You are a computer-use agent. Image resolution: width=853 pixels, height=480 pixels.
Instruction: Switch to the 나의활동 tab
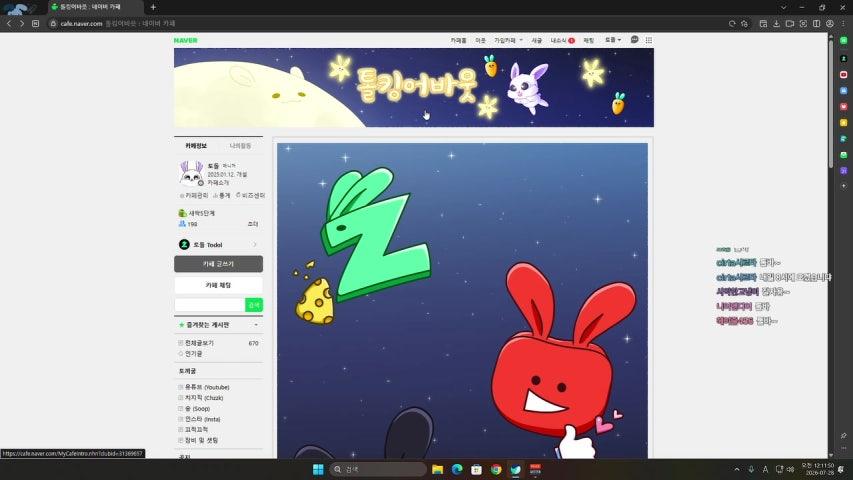pos(240,146)
